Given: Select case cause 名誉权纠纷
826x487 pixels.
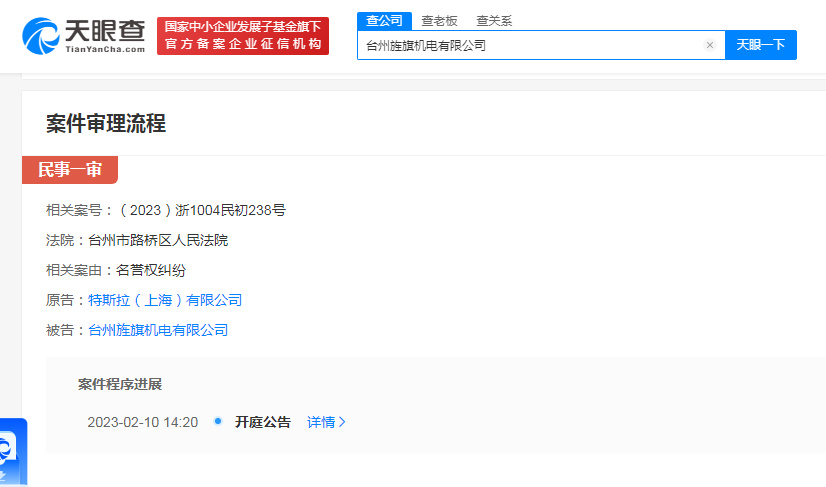Looking at the screenshot, I should (151, 270).
